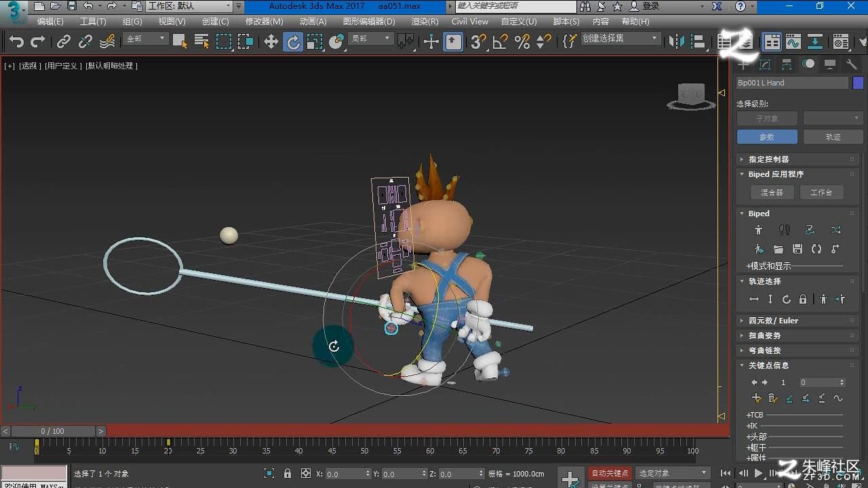Activate the Select and Scale tool
The image size is (868, 488).
click(x=315, y=42)
